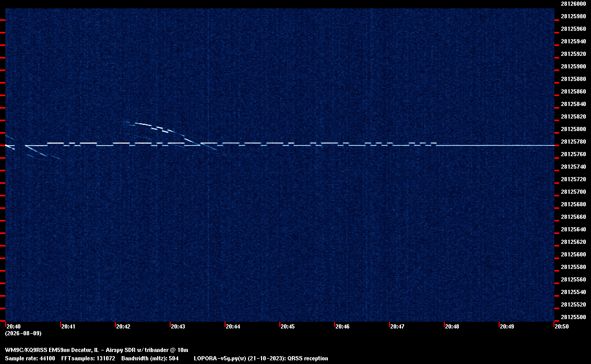This screenshot has height=364, width=591.
Task: Click the 28125600 frequency label
Action: (573, 254)
